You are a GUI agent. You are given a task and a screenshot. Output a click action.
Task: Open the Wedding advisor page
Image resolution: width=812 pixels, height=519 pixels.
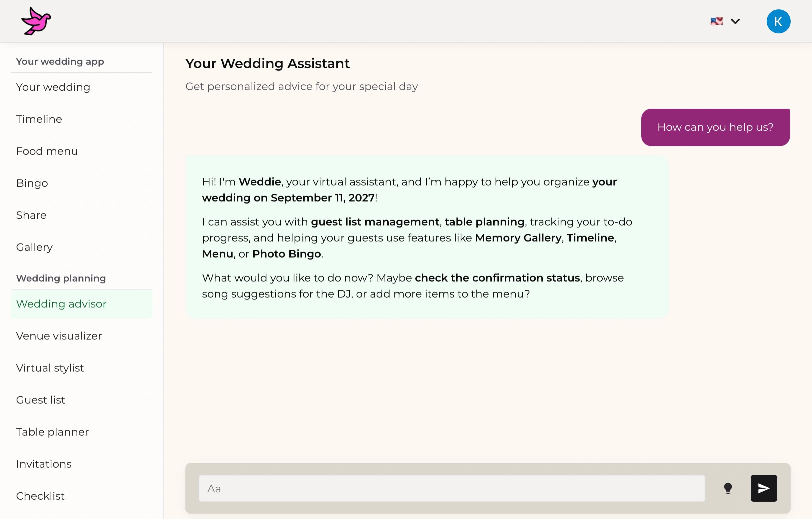click(x=61, y=304)
